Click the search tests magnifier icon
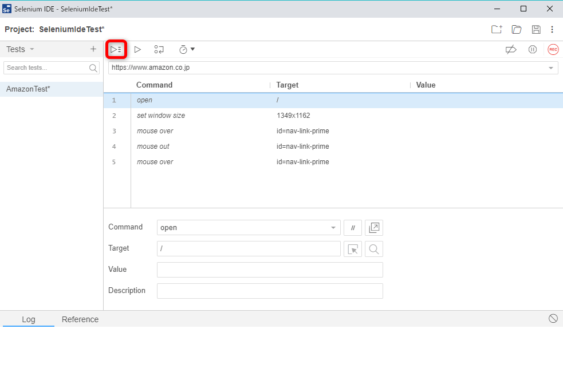The image size is (563, 392). tap(93, 68)
